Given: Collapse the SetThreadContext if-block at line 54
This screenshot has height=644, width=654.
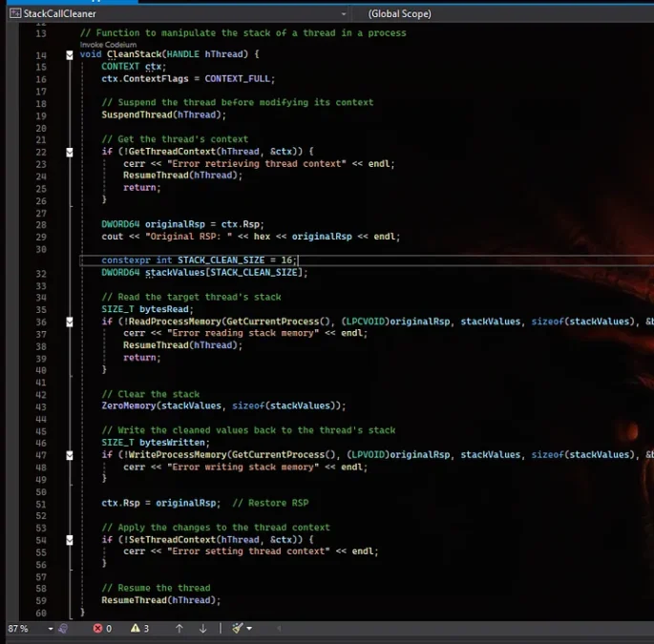Looking at the screenshot, I should (70, 540).
